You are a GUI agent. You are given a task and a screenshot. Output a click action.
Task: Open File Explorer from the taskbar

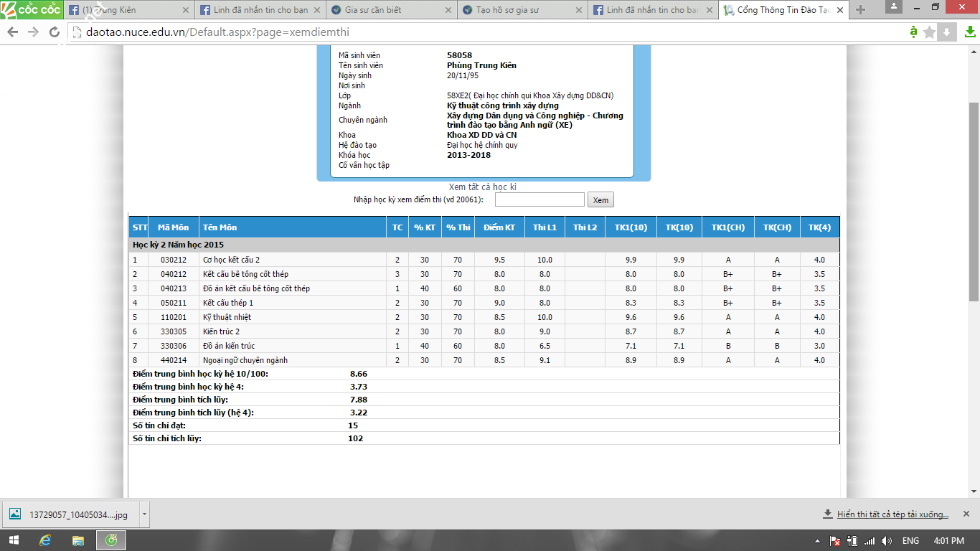(78, 540)
